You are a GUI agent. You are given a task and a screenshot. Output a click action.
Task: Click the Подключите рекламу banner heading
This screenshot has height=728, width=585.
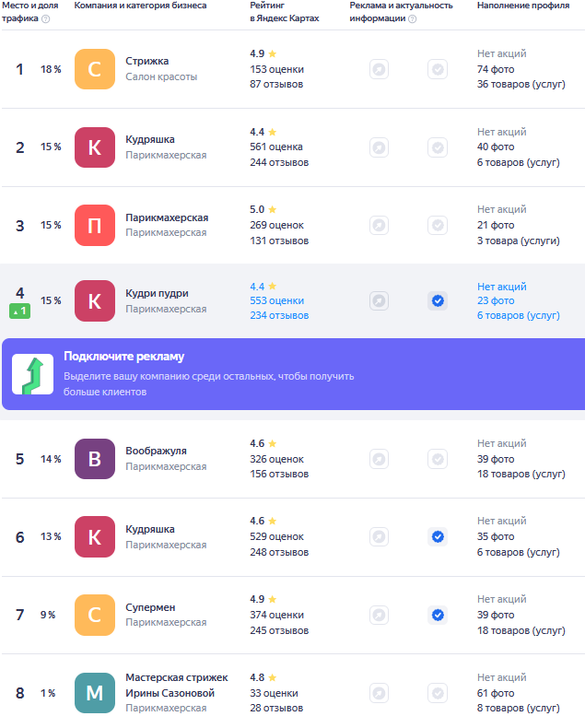pos(124,356)
